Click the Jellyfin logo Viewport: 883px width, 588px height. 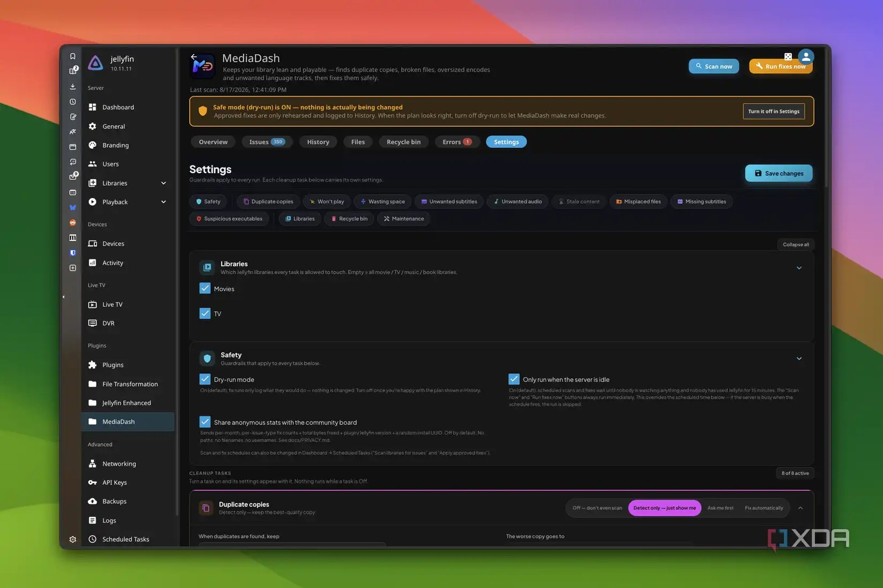coord(95,63)
